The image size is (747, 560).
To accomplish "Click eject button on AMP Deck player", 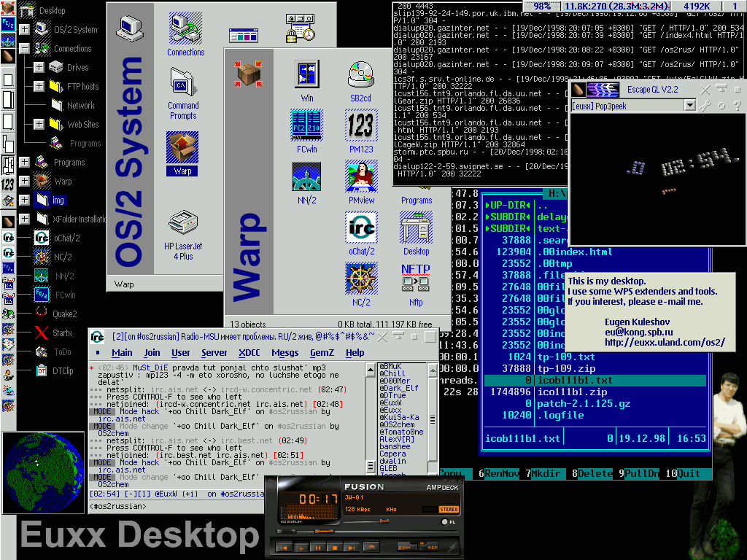I will pyautogui.click(x=371, y=547).
